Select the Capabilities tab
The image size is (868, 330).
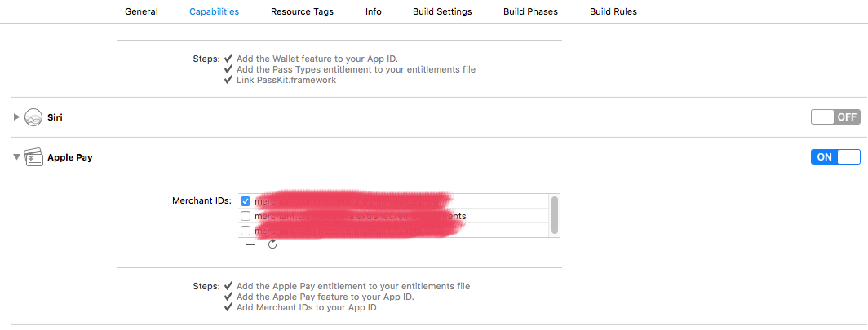214,12
